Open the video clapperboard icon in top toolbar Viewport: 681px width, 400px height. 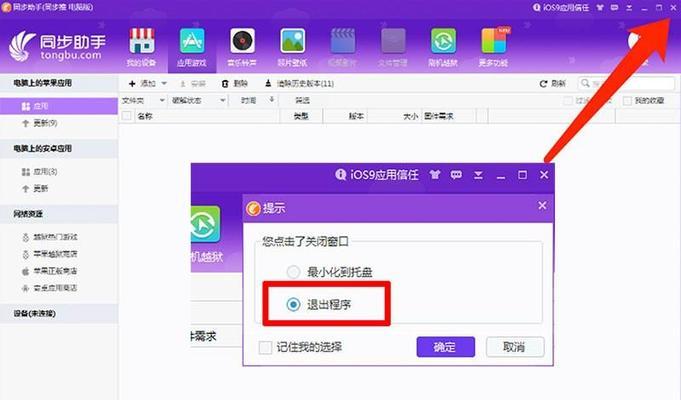(343, 41)
